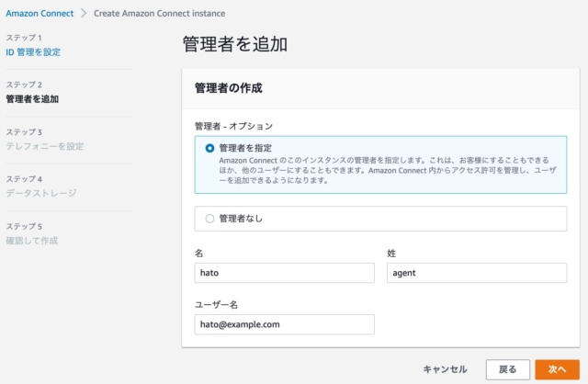Select the '管理者を指定' radio button
Screen dimensions: 588x384
point(210,147)
